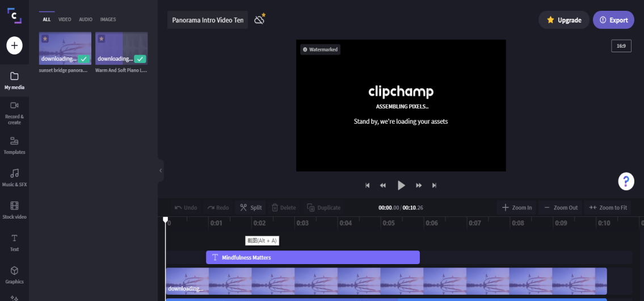Click Undo in the timeline toolbar

[186, 208]
